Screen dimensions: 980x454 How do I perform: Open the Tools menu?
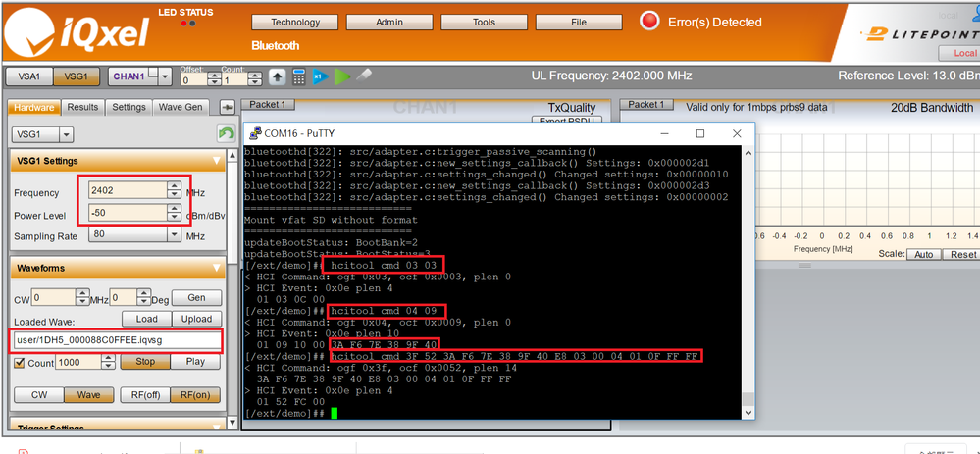485,22
